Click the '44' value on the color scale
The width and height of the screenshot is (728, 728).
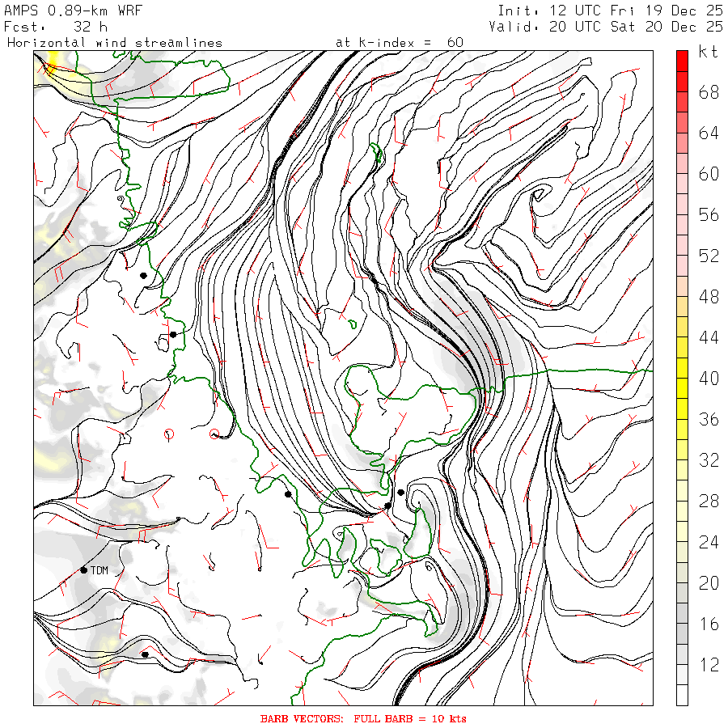coord(709,338)
